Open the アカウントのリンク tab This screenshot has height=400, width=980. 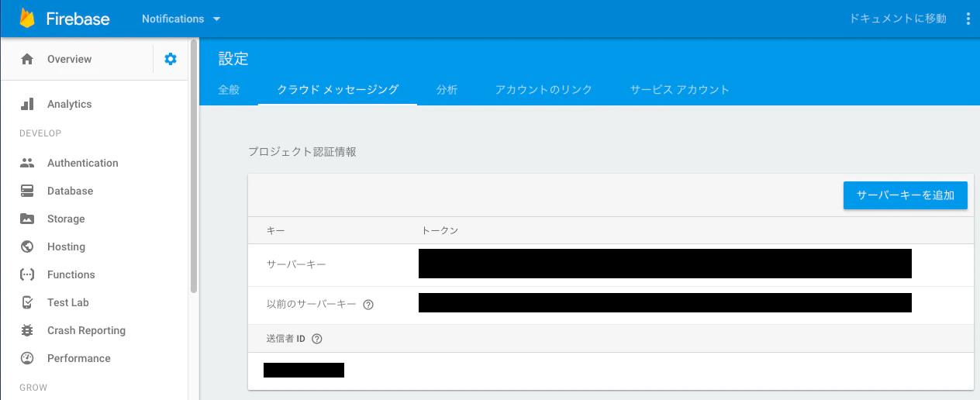pos(543,89)
